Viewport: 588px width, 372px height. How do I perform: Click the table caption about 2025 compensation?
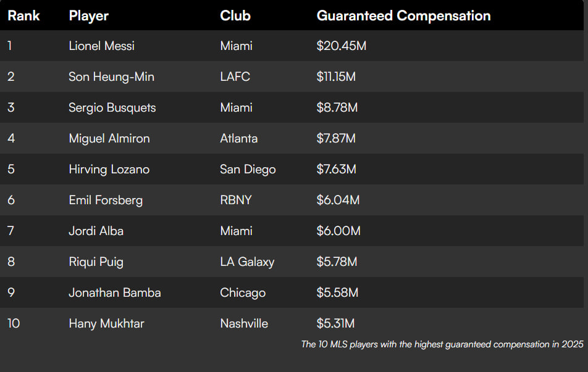pyautogui.click(x=442, y=344)
